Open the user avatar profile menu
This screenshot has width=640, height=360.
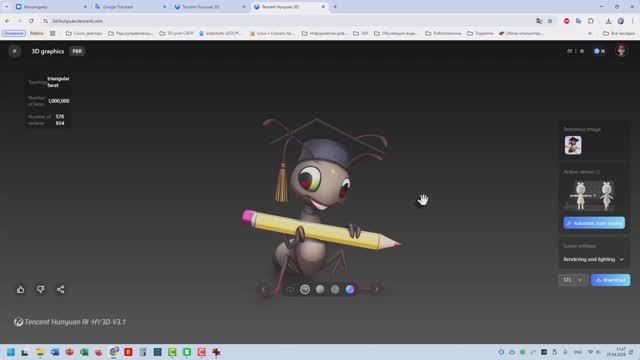[x=621, y=51]
